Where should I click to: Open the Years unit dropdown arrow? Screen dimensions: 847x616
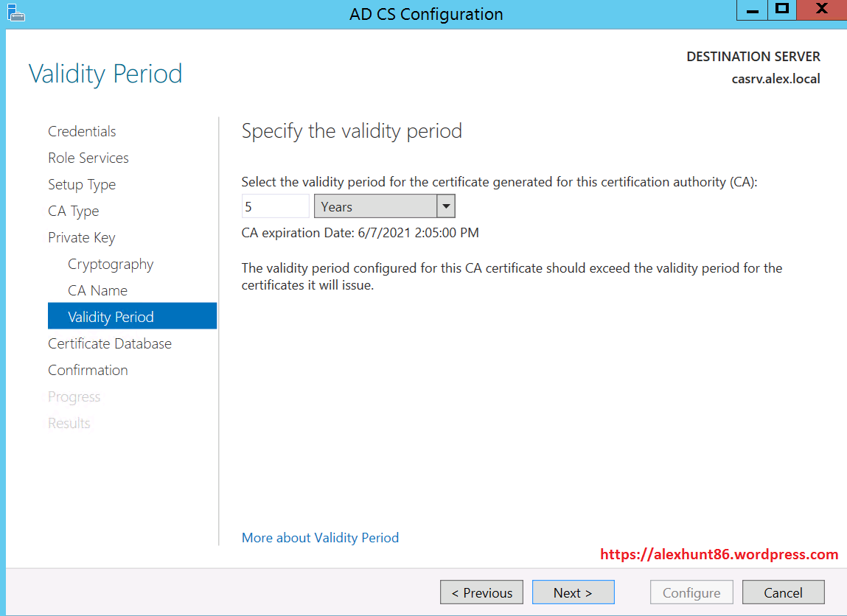pos(445,206)
